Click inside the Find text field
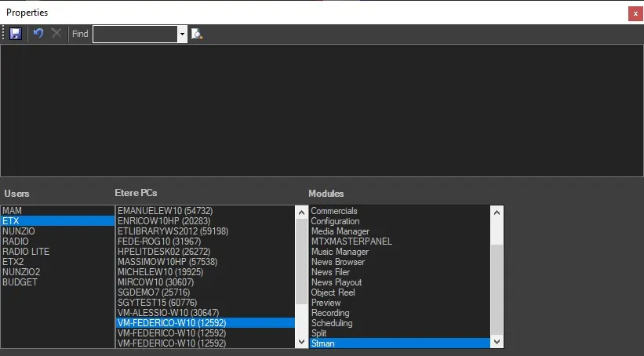Image resolution: width=644 pixels, height=356 pixels. coord(135,34)
